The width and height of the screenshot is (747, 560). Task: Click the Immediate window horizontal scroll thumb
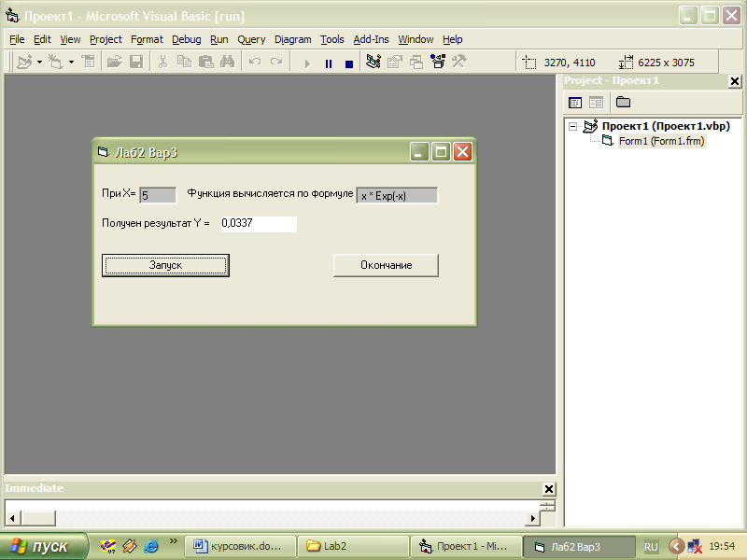[x=38, y=518]
